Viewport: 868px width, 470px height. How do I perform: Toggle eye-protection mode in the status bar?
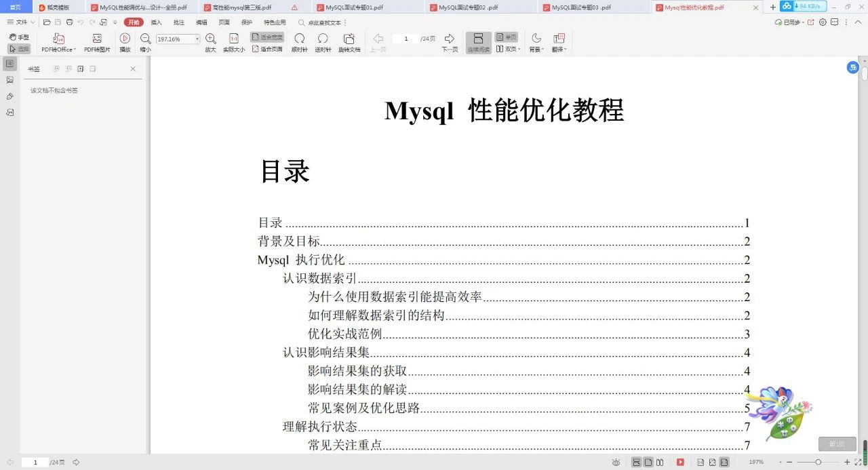(616, 462)
